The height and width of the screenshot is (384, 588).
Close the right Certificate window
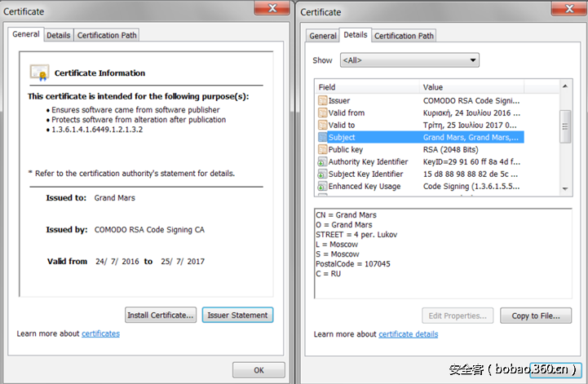569,8
